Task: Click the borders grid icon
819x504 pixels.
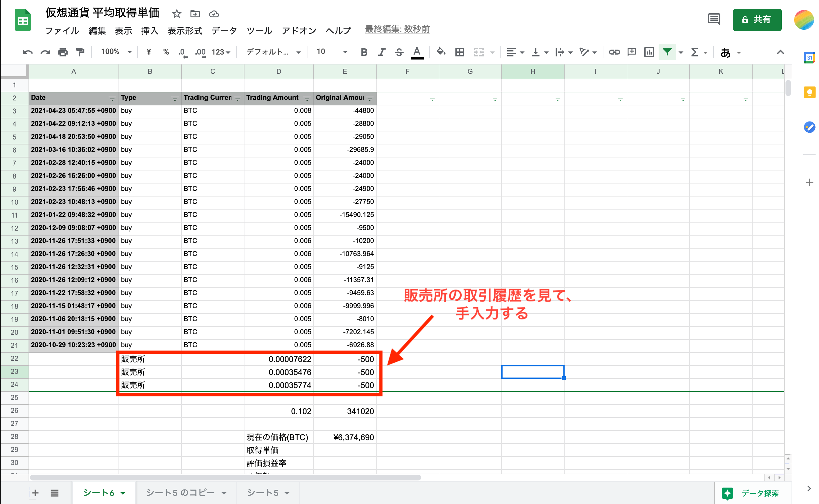Action: pos(460,52)
